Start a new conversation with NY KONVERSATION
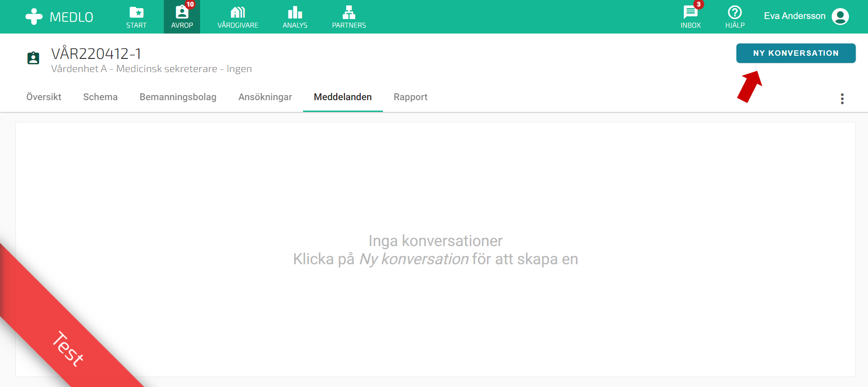The image size is (868, 387). (x=796, y=53)
